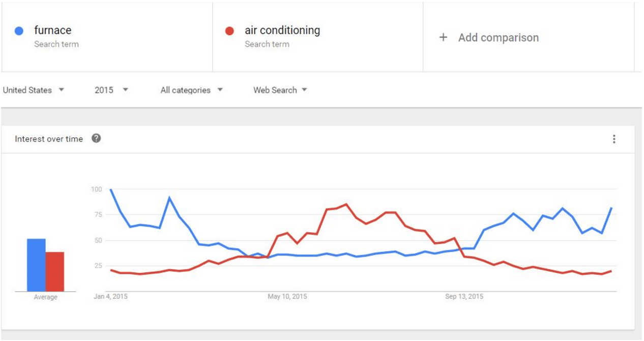Click the red dot beside air conditioning

click(229, 31)
